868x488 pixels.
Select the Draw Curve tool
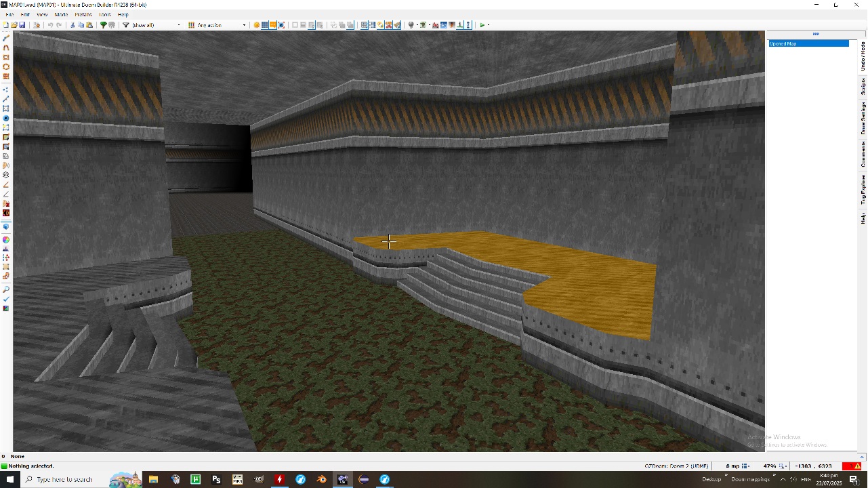pos(6,47)
